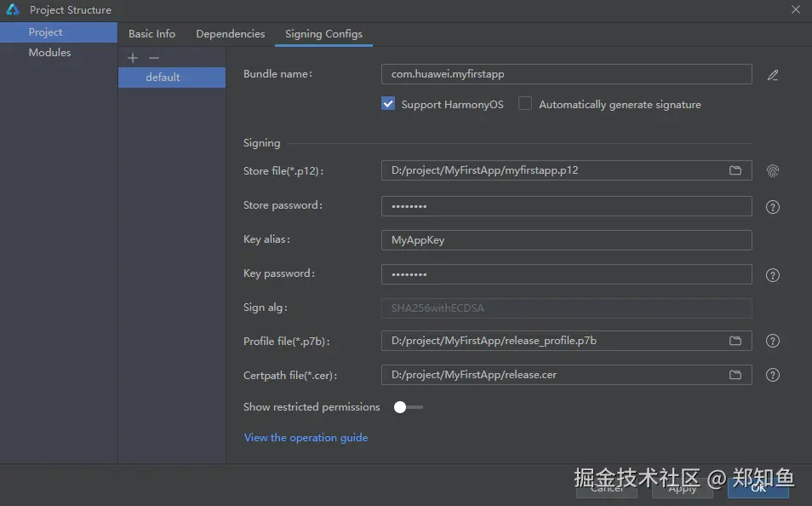Select the Signing Configs tab

(x=323, y=34)
